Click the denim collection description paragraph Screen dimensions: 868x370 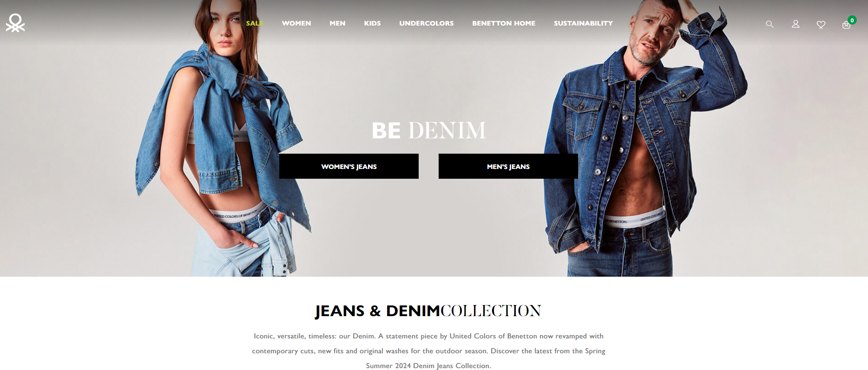[428, 351]
